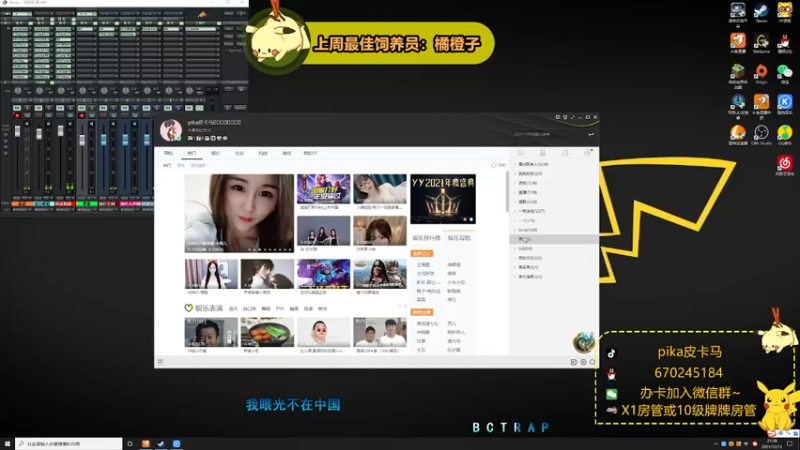Launch the blue K music player shortcut
The width and height of the screenshot is (800, 450).
(x=785, y=104)
